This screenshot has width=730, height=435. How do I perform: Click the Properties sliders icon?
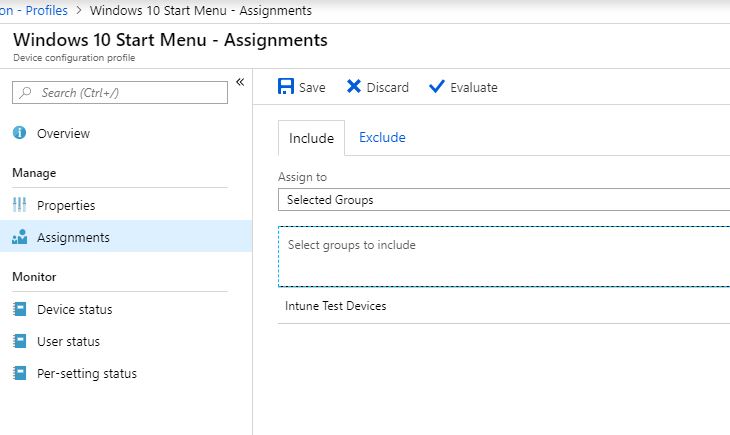click(x=19, y=205)
